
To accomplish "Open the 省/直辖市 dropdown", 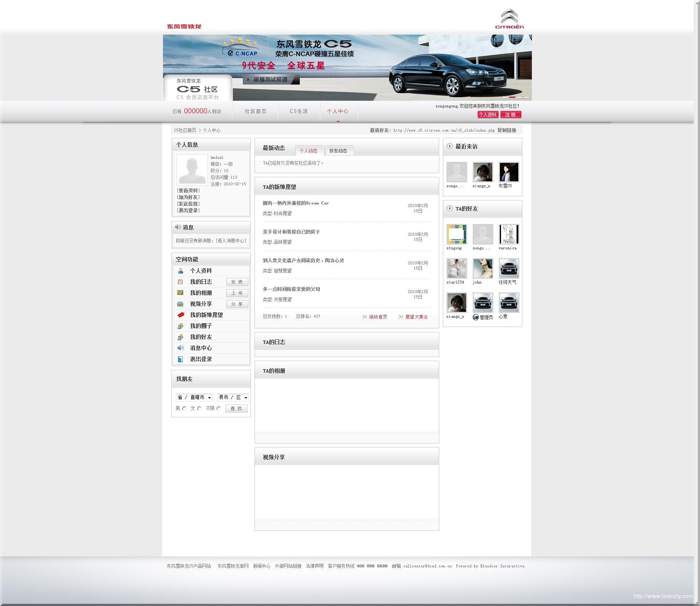I will 194,398.
